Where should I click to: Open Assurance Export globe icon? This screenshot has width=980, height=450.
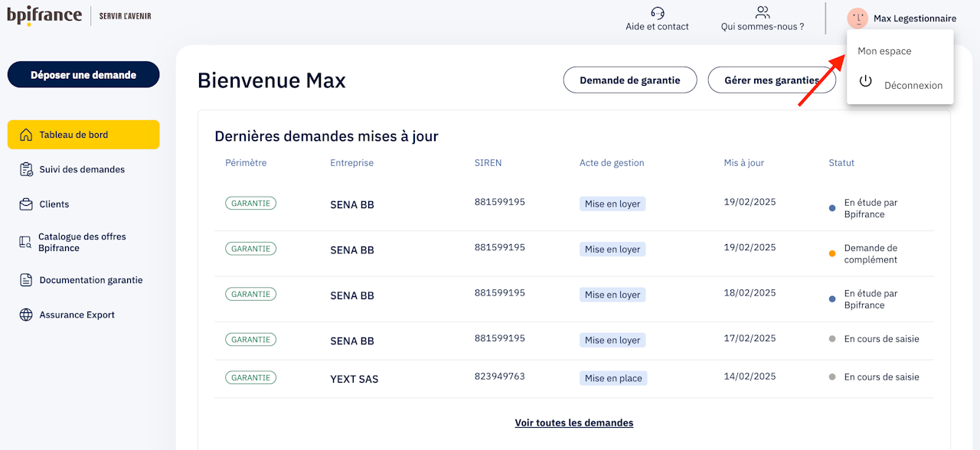tap(26, 315)
